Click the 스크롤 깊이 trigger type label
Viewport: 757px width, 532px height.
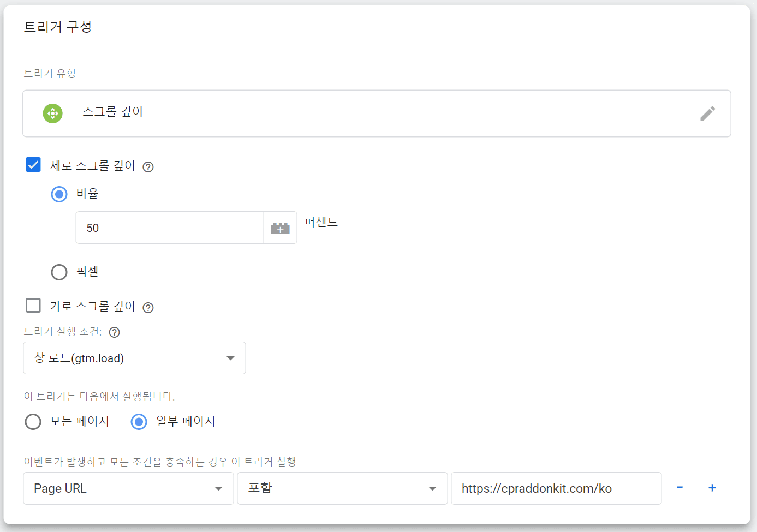click(112, 112)
